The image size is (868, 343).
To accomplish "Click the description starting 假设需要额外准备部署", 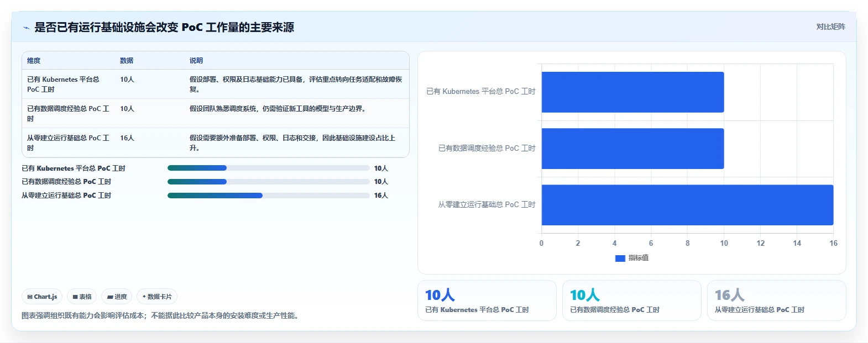I will 292,143.
